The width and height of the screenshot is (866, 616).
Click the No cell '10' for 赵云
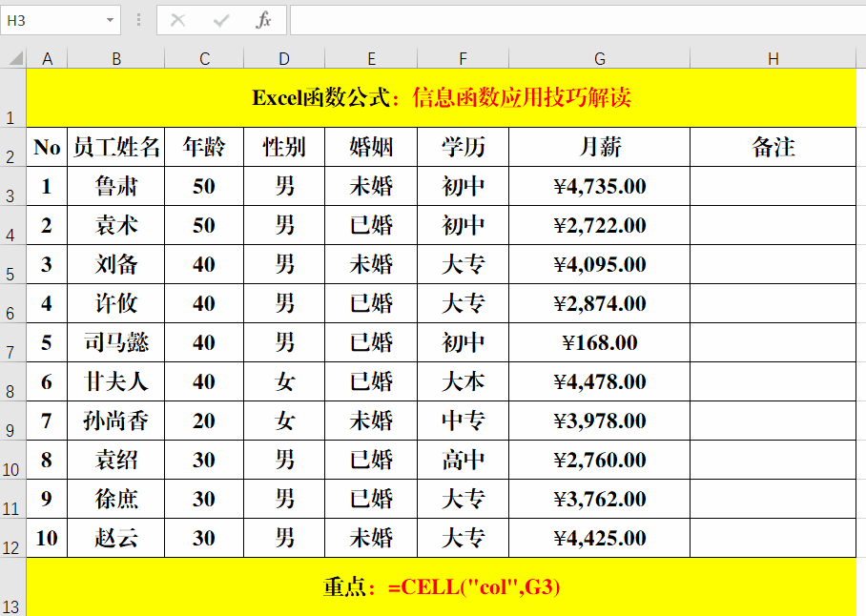(x=47, y=538)
